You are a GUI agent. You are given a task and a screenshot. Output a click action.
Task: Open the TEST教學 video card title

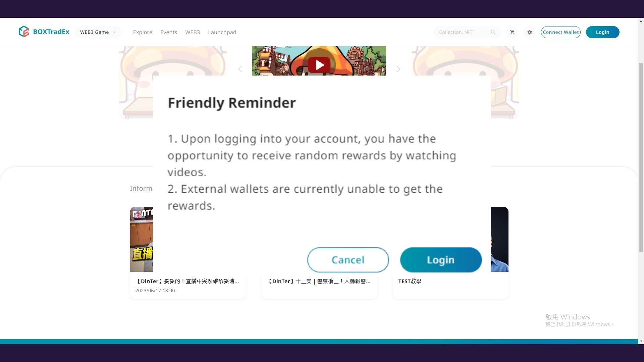pos(410,281)
